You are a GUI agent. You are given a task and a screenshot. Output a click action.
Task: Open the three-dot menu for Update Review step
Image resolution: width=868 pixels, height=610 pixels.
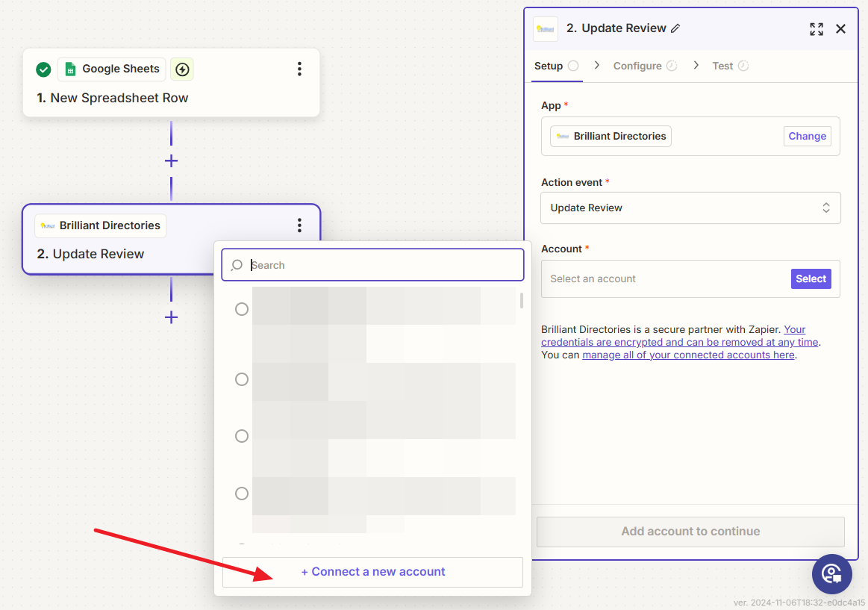pos(299,225)
